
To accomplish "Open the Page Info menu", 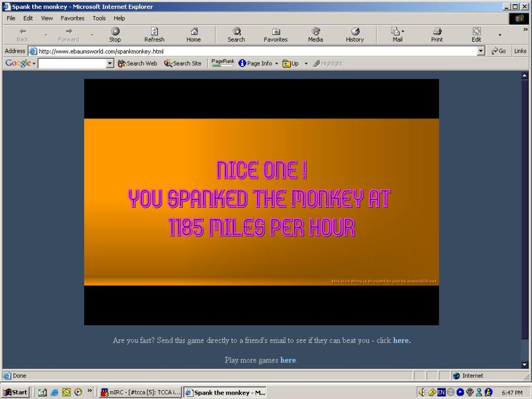I will coord(258,63).
